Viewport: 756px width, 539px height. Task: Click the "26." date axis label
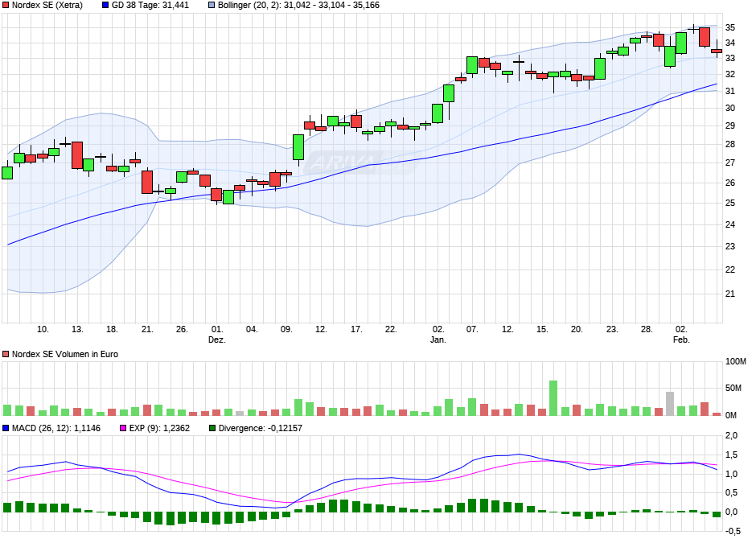coord(182,329)
